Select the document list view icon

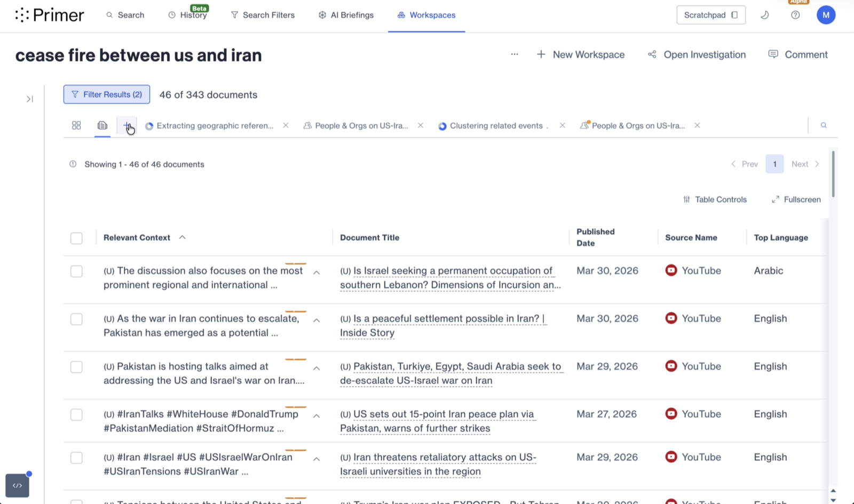click(x=102, y=125)
